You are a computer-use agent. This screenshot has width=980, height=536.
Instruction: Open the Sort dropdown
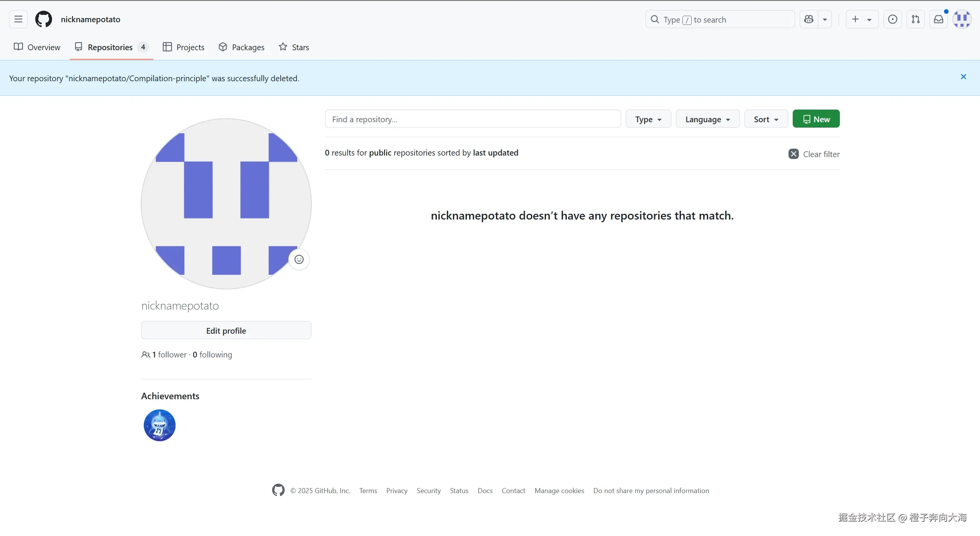[766, 119]
